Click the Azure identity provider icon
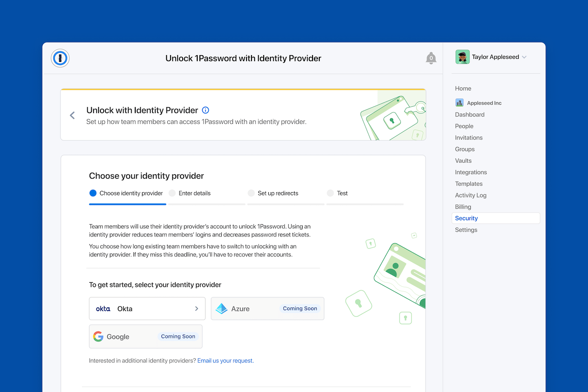Image resolution: width=588 pixels, height=392 pixels. pos(221,308)
